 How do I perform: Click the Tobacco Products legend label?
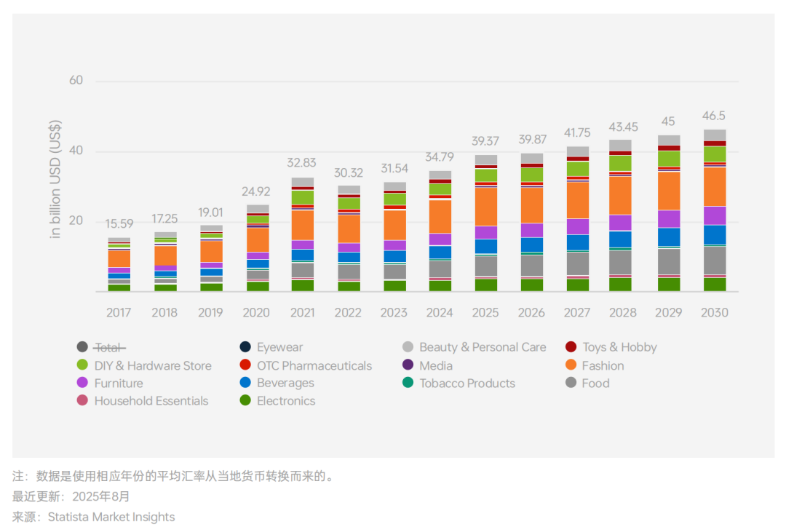[467, 383]
